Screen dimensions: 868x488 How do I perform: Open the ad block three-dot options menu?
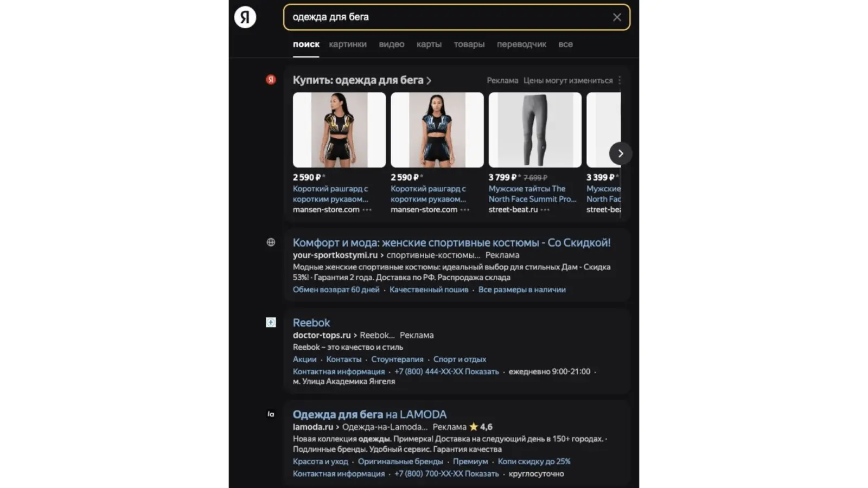coord(620,80)
